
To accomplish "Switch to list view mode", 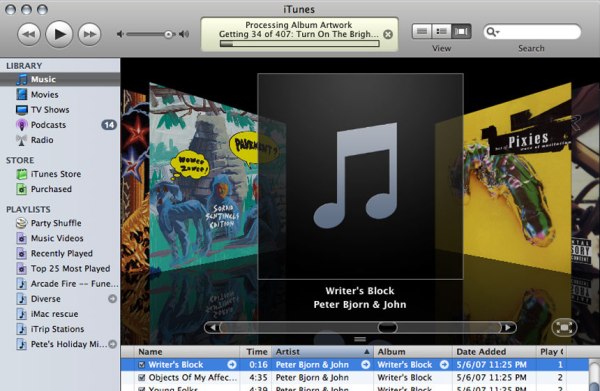I will (422, 31).
